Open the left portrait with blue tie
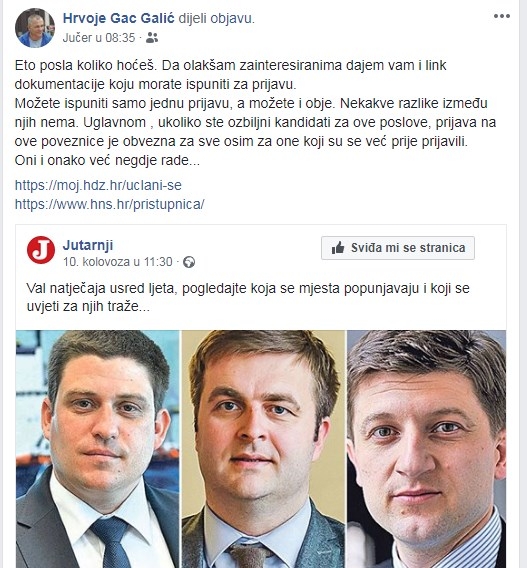 tap(97, 449)
